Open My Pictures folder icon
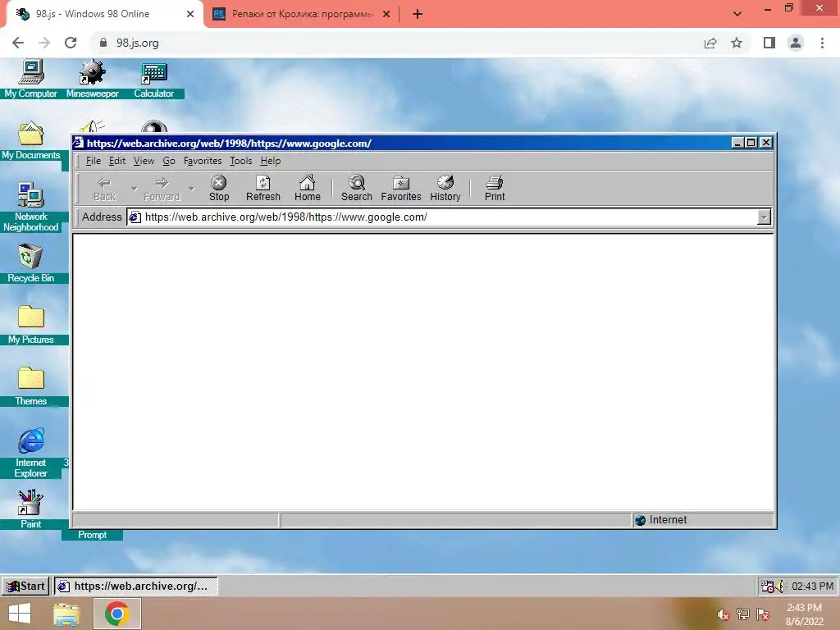The height and width of the screenshot is (630, 840). pyautogui.click(x=30, y=325)
